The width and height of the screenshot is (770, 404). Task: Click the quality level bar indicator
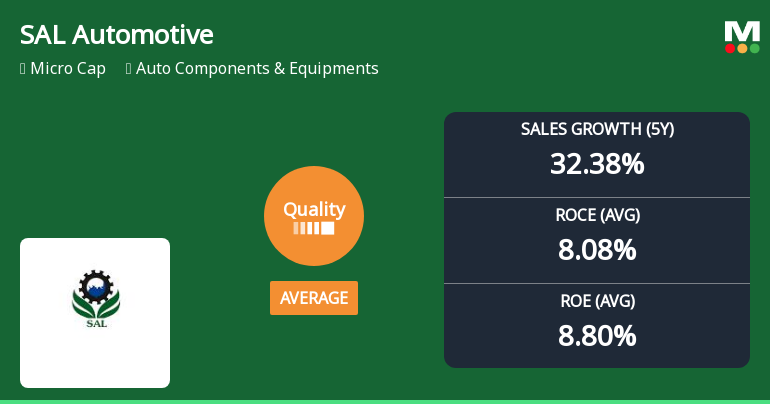tap(314, 228)
